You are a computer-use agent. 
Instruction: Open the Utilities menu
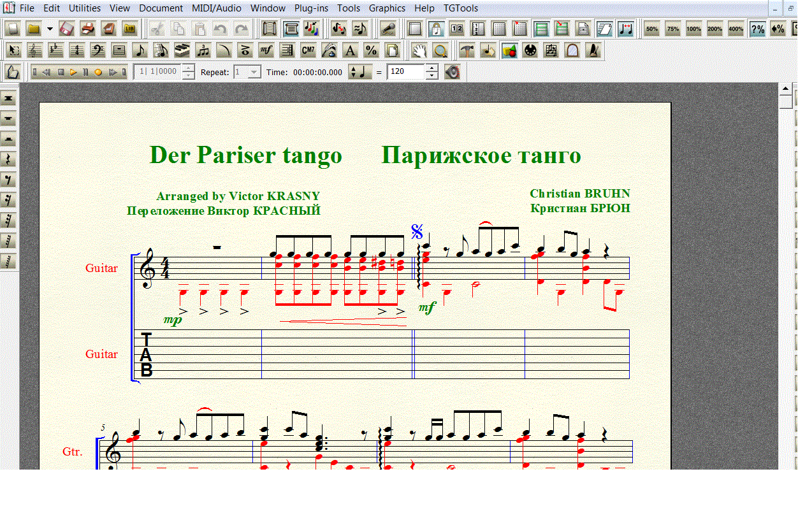(x=85, y=8)
